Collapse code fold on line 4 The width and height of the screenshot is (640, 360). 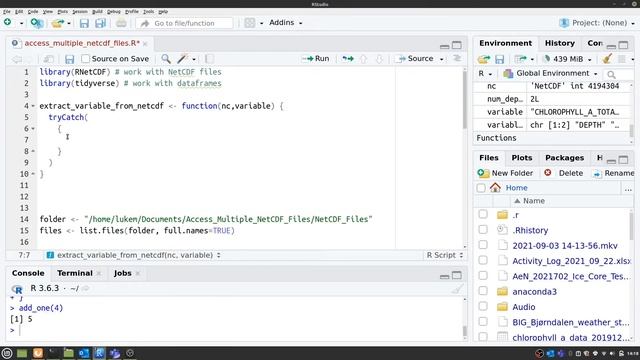point(33,106)
